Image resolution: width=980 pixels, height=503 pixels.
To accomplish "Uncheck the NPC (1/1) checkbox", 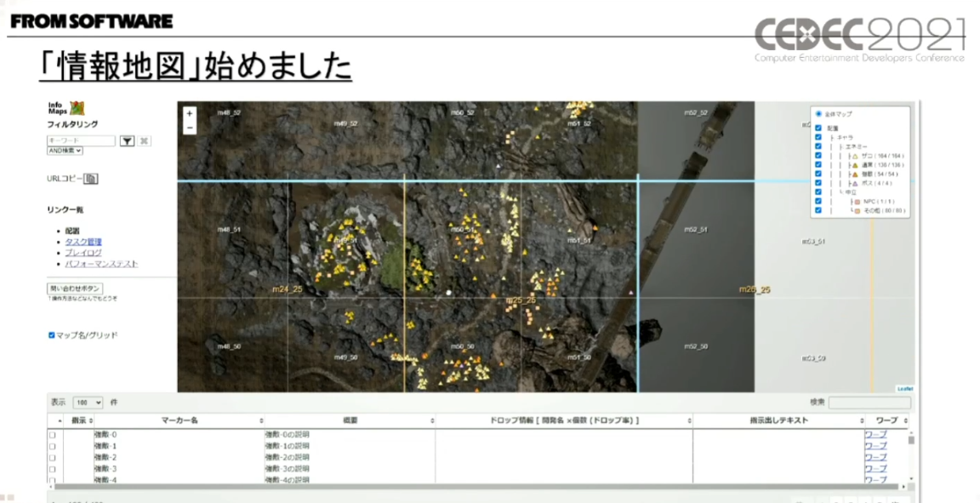I will click(x=818, y=202).
